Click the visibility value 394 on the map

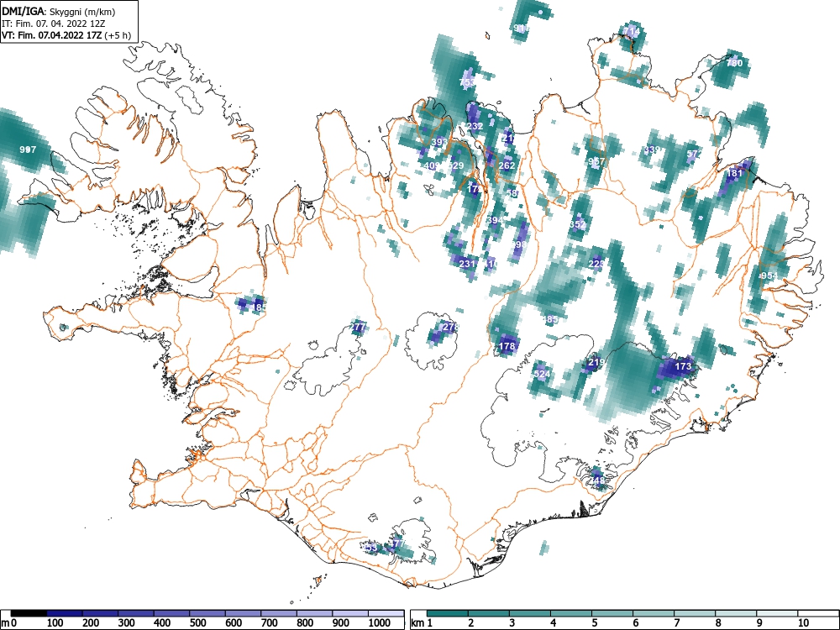[x=495, y=220]
